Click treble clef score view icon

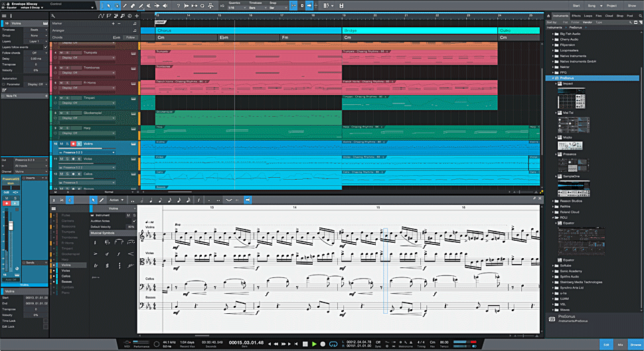(70, 200)
